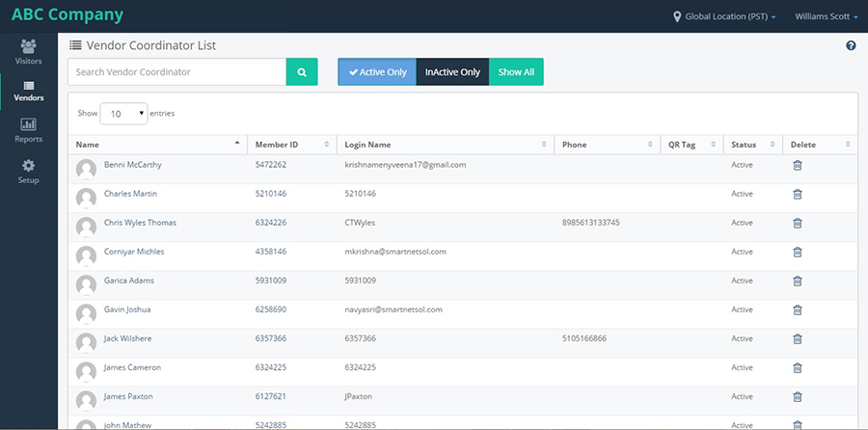This screenshot has height=430, width=868.
Task: Click Chris Wyles Thomas's avatar picture
Action: pos(86,227)
